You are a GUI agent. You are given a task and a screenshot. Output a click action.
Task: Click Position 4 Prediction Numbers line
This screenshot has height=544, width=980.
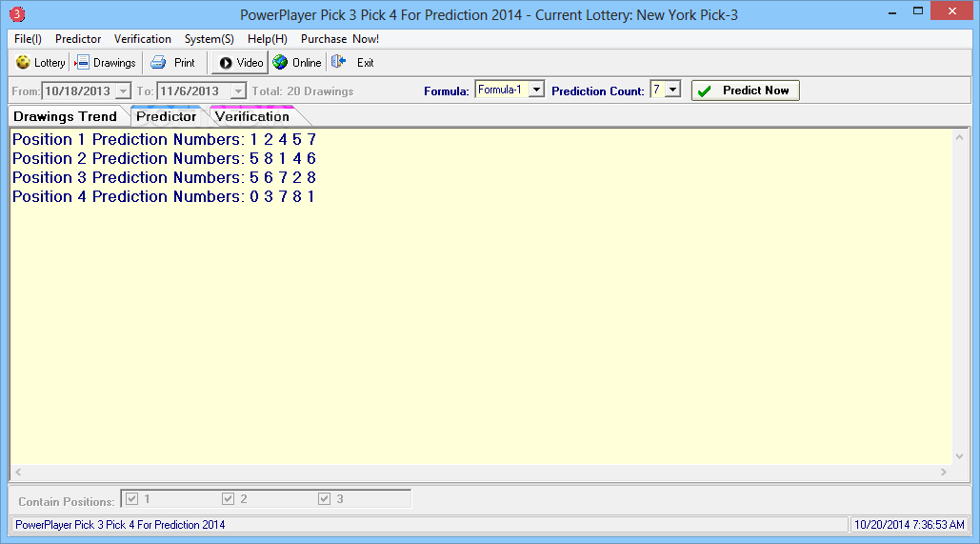[x=165, y=196]
